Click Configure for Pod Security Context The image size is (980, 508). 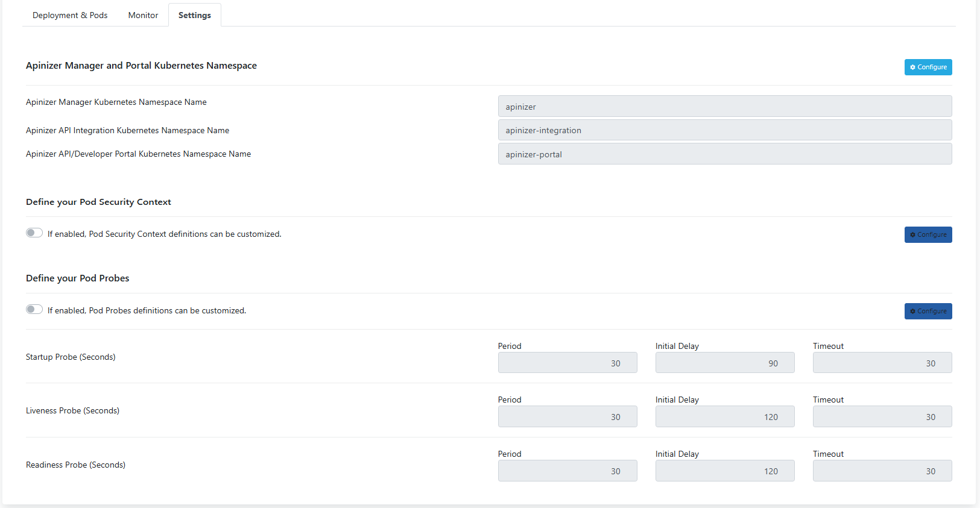pos(928,234)
